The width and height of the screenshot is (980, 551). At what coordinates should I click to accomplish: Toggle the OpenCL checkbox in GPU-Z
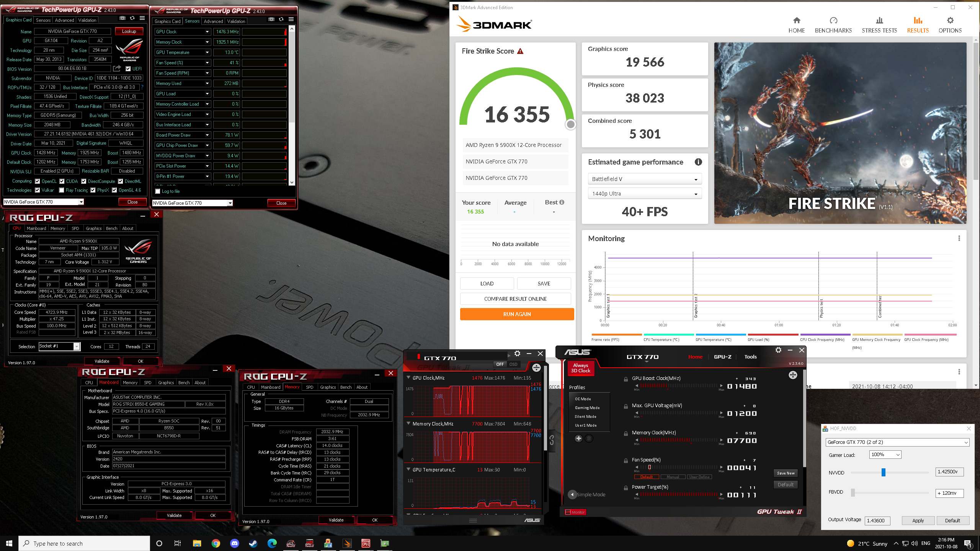point(38,181)
